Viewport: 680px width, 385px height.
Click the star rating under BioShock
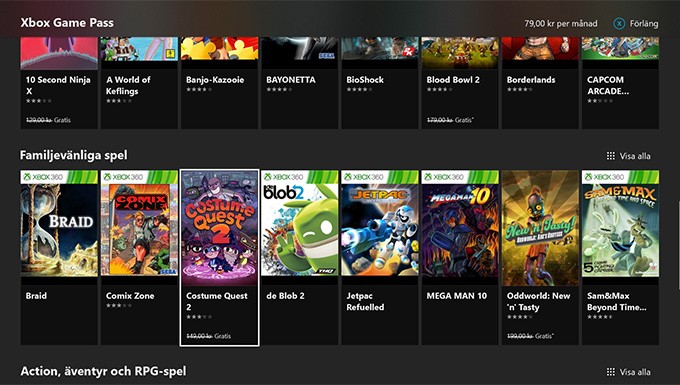coord(359,90)
